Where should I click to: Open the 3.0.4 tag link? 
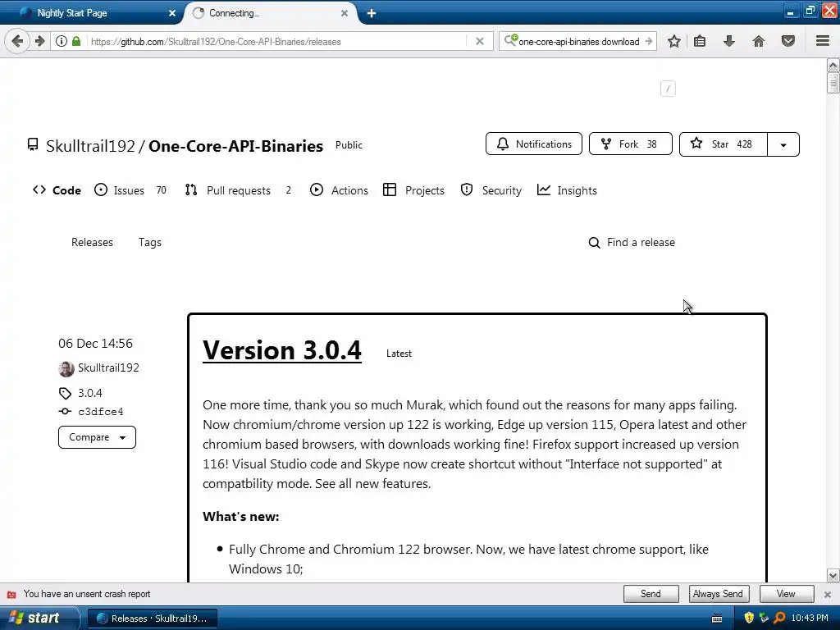click(90, 393)
